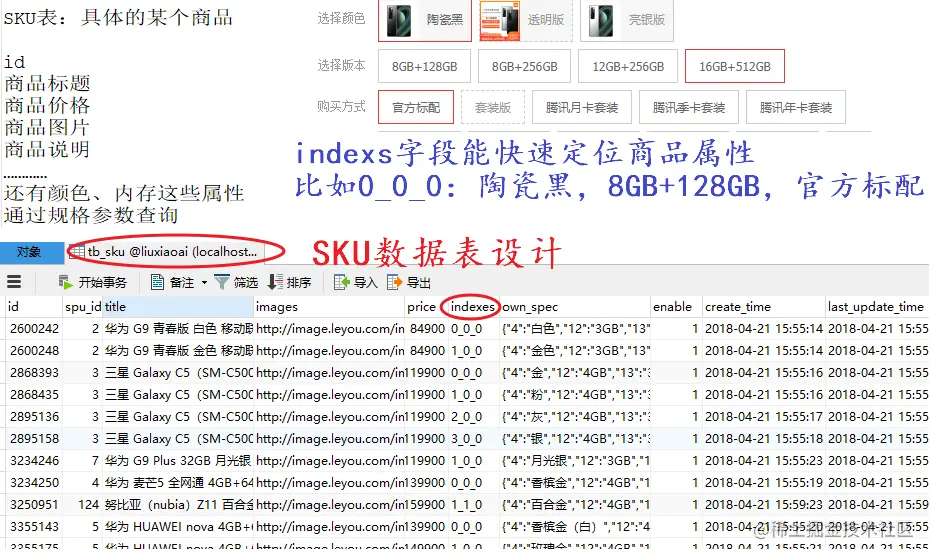Screen dimensions: 931x557
Task: Click the 排序 sort icon
Action: pos(275,283)
